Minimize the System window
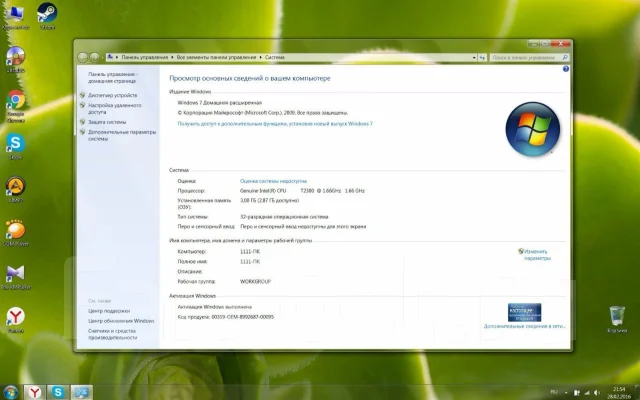The height and width of the screenshot is (400, 640). [x=533, y=43]
